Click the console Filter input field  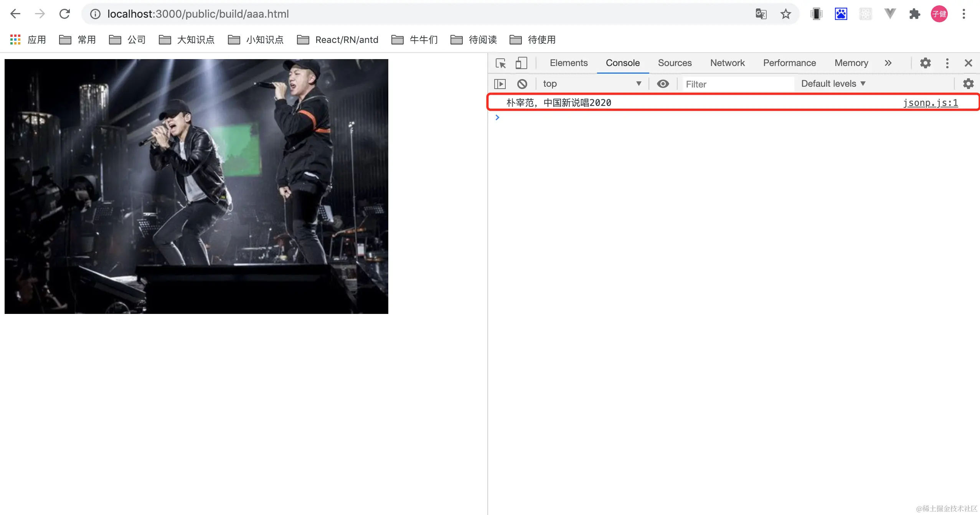(x=737, y=84)
